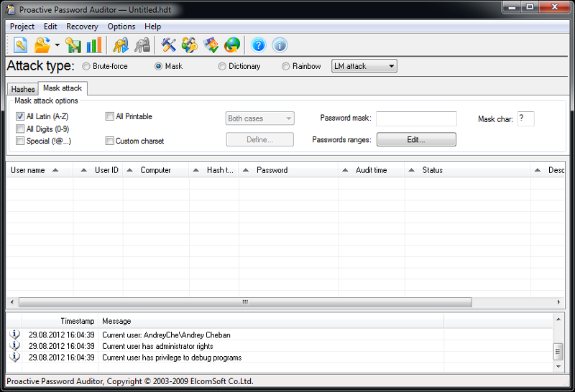The height and width of the screenshot is (392, 575).
Task: Uncheck the All Latin (A-Z) checkbox
Action: [20, 117]
